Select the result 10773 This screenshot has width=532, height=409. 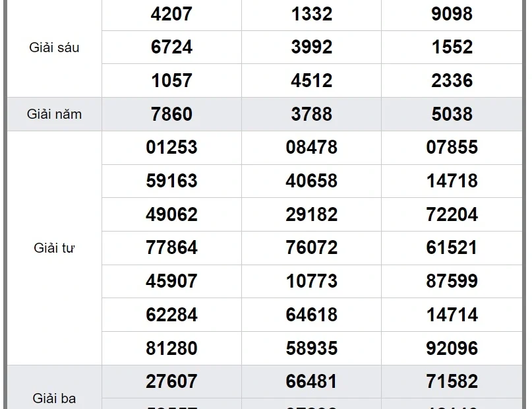(x=311, y=281)
